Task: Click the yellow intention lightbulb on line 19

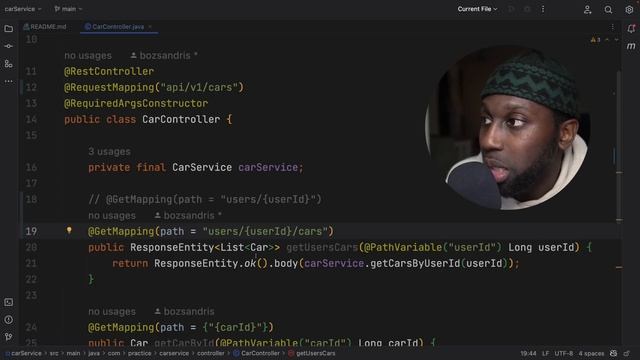Action: coord(69,231)
